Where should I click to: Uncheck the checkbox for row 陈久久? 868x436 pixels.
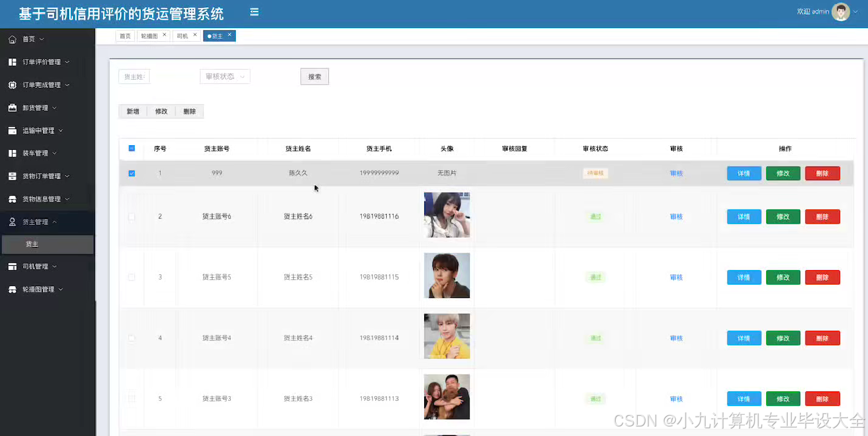click(x=132, y=173)
